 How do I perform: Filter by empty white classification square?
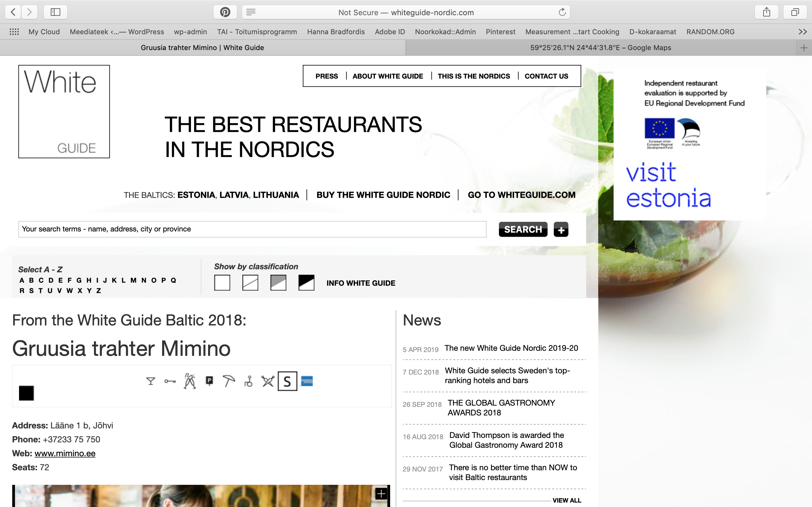(x=222, y=283)
